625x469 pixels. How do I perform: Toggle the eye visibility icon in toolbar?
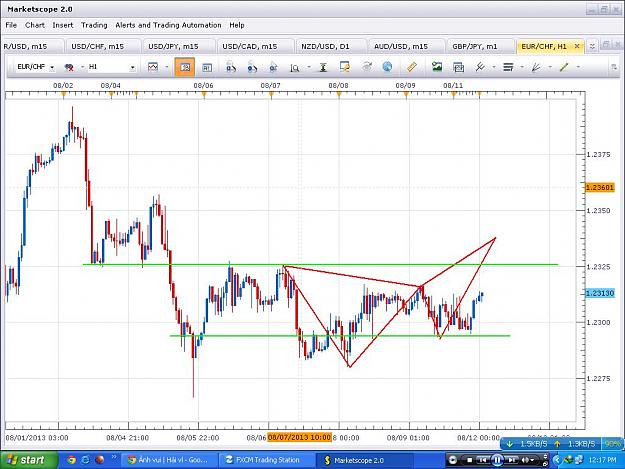367,67
